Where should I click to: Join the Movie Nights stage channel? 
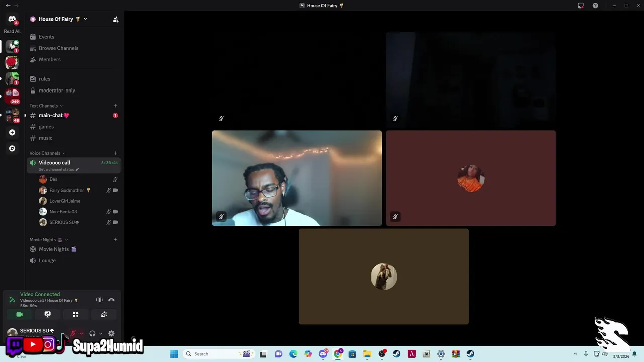pyautogui.click(x=73, y=249)
